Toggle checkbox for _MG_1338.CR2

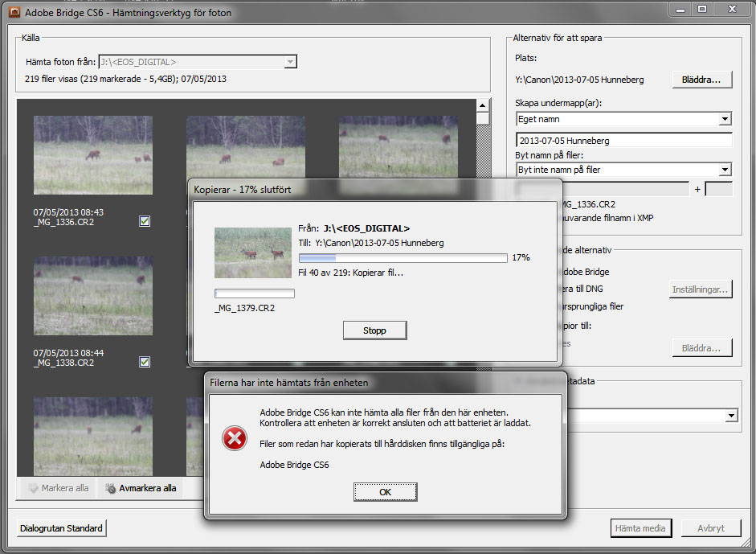click(x=145, y=362)
